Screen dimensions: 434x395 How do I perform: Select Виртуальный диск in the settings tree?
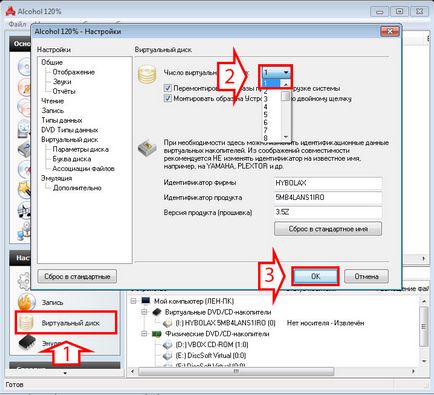coord(70,140)
